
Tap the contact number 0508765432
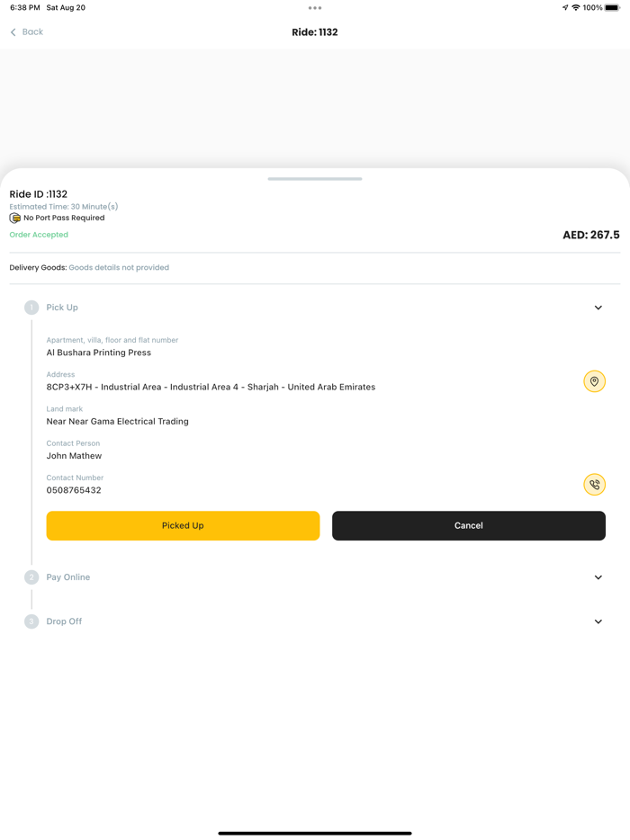(x=72, y=490)
